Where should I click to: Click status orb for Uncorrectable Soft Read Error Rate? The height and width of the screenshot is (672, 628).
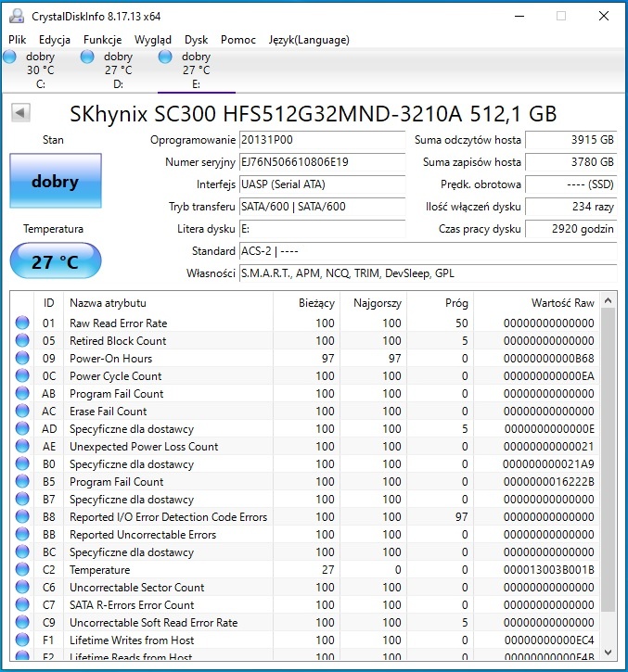22,622
